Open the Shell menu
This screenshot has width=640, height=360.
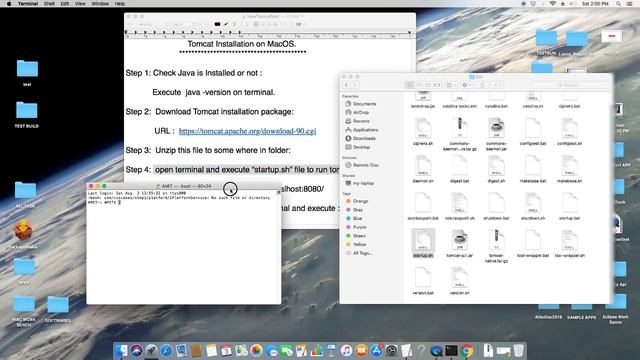click(x=49, y=4)
